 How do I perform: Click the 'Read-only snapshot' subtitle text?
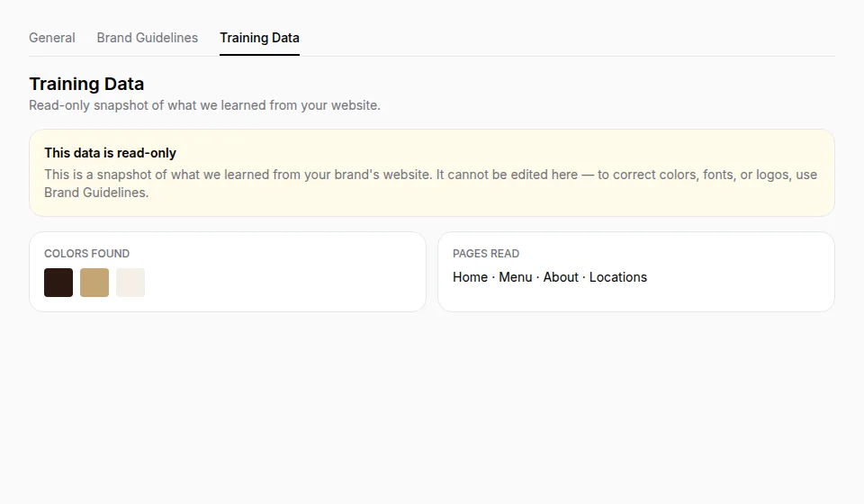204,105
